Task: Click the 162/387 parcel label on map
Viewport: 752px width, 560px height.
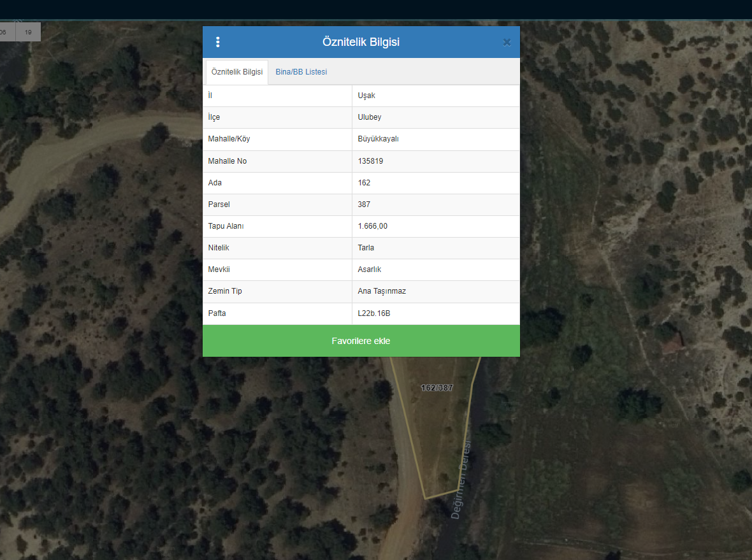Action: [x=437, y=387]
